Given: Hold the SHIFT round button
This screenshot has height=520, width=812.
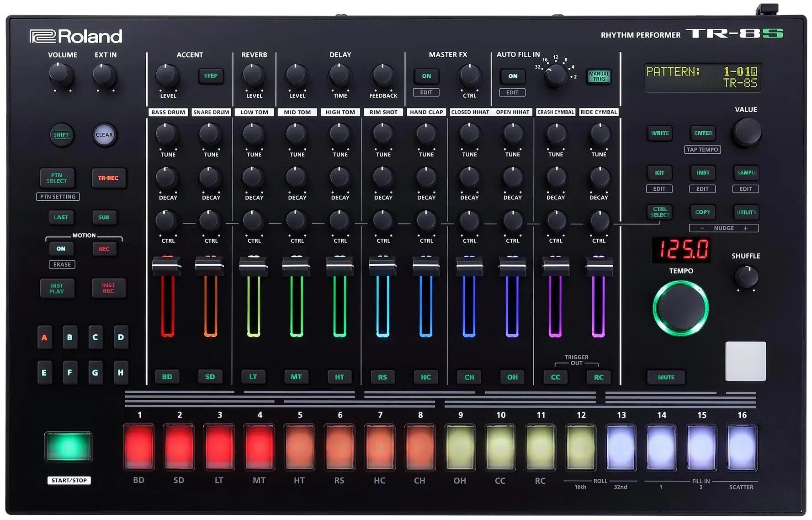Looking at the screenshot, I should click(x=61, y=135).
